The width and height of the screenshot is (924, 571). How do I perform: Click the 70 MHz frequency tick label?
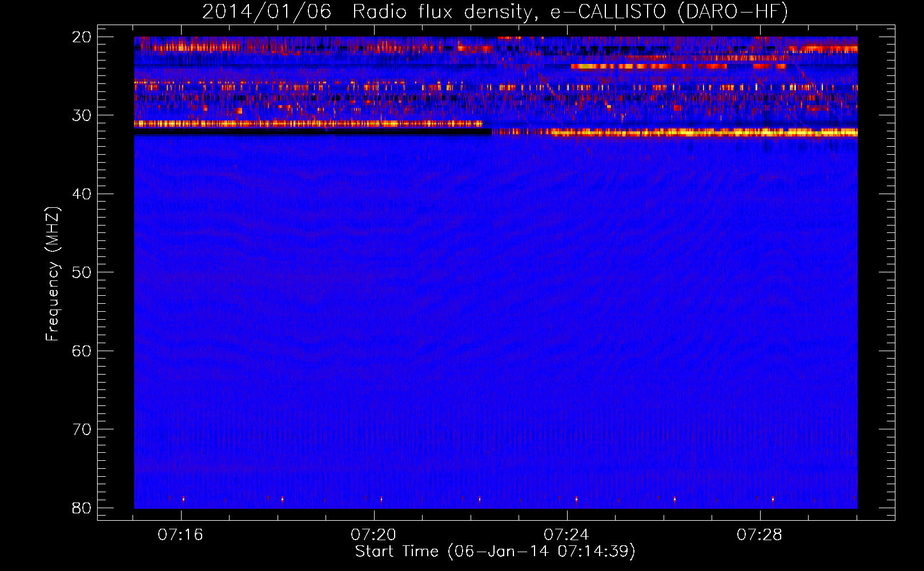click(x=82, y=429)
